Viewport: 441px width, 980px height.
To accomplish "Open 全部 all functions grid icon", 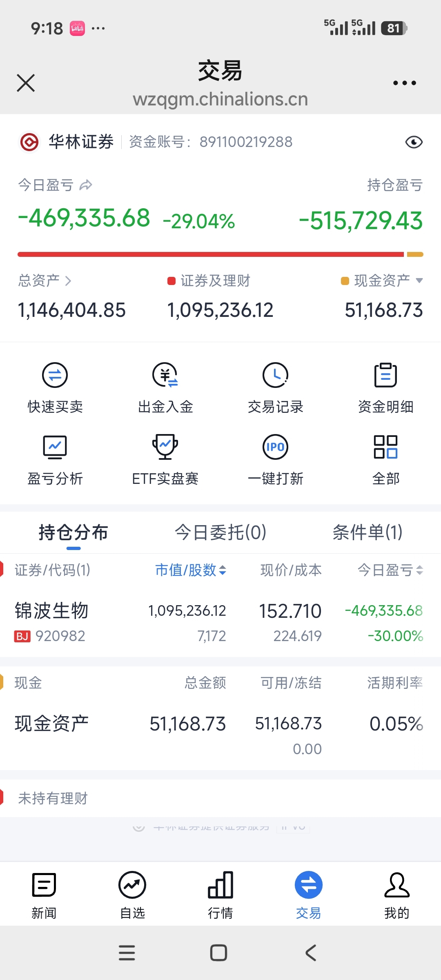I will [x=386, y=447].
